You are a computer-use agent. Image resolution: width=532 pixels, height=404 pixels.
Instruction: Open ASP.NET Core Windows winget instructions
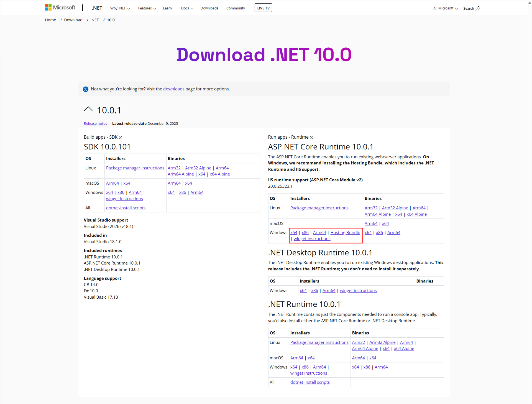point(312,239)
